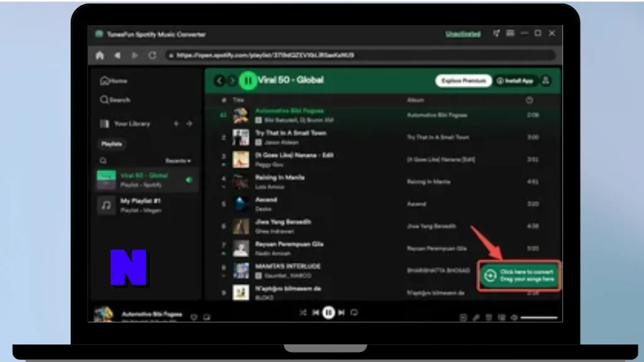Open album link Jiwa Yang Bersedih
Viewport: 644px width, 362px height.
tap(431, 226)
